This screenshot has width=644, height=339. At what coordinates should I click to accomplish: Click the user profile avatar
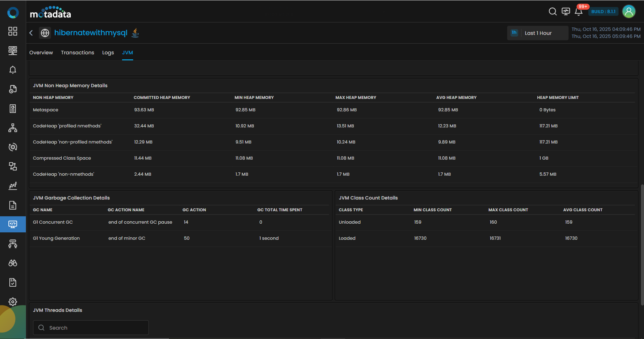coord(629,12)
